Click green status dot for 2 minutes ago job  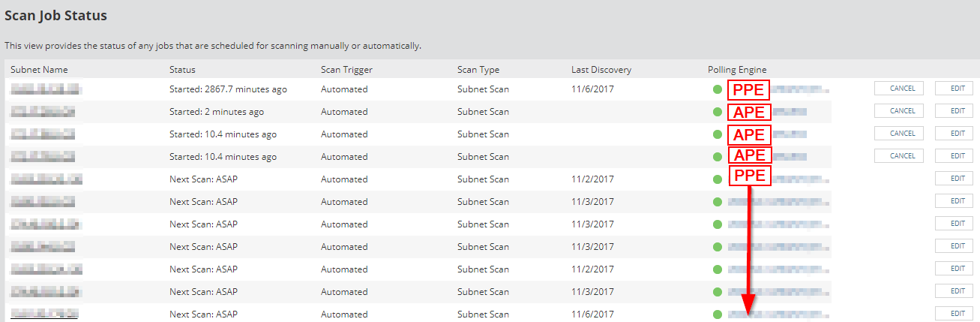pyautogui.click(x=718, y=113)
